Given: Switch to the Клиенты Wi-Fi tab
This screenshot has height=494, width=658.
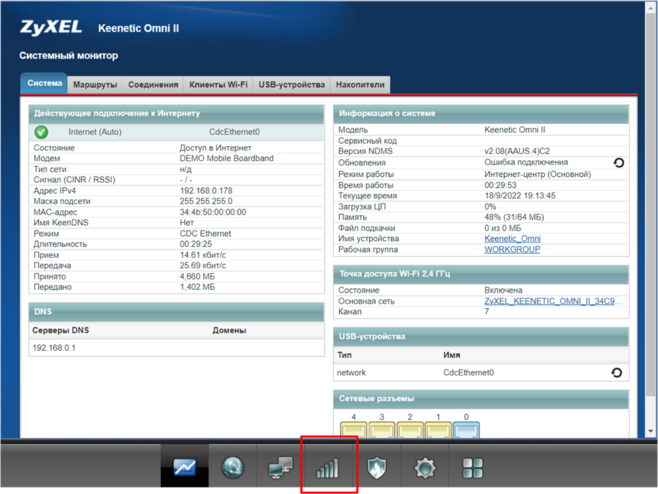Looking at the screenshot, I should 218,85.
